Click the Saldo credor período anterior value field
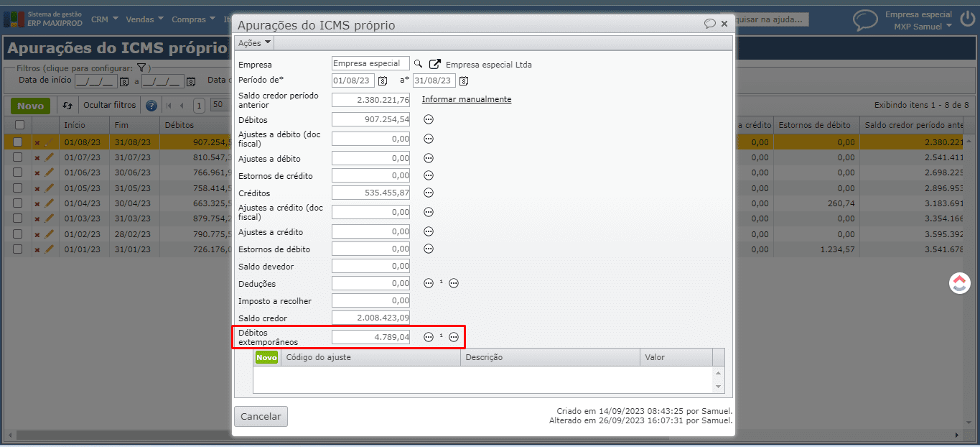Screen dimensions: 980x447 (370, 100)
